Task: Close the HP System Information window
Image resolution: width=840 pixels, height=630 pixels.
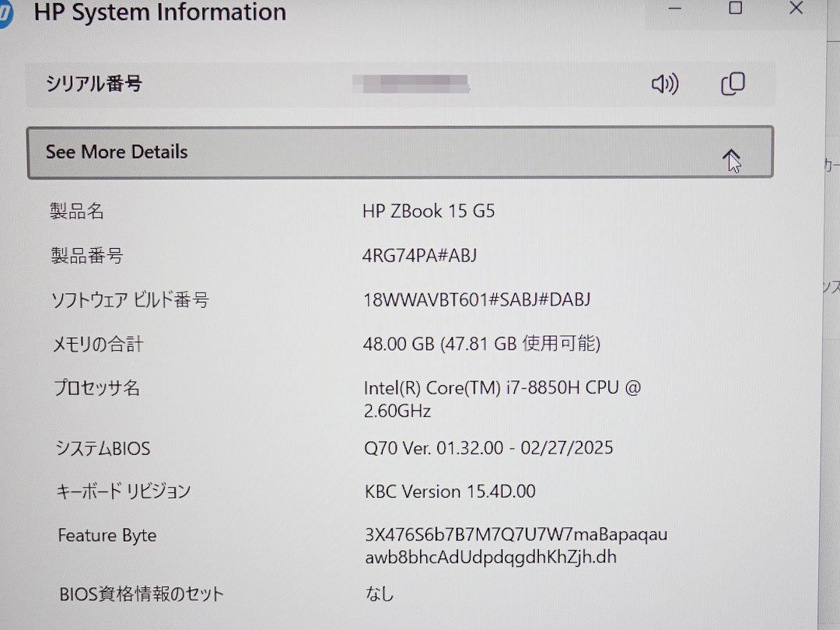Action: [796, 8]
